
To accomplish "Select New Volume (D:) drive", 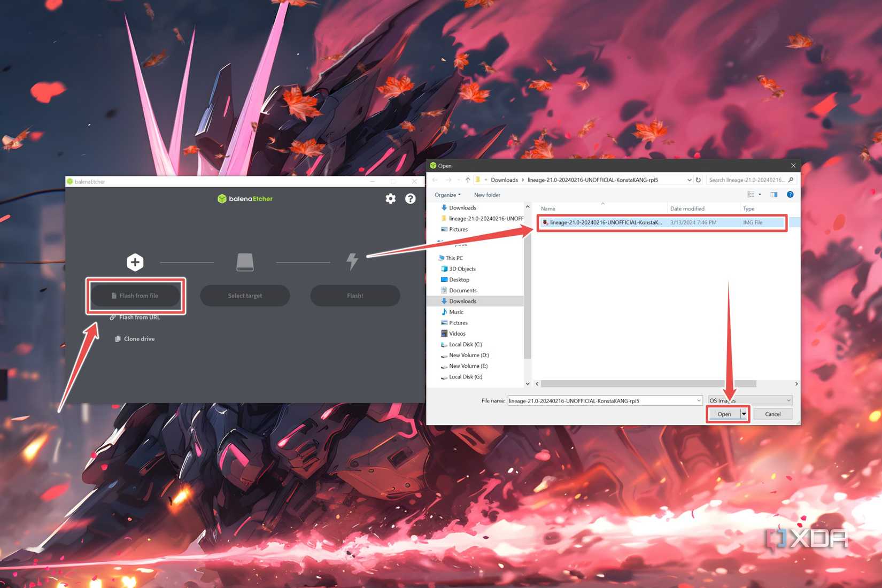I will tap(465, 355).
